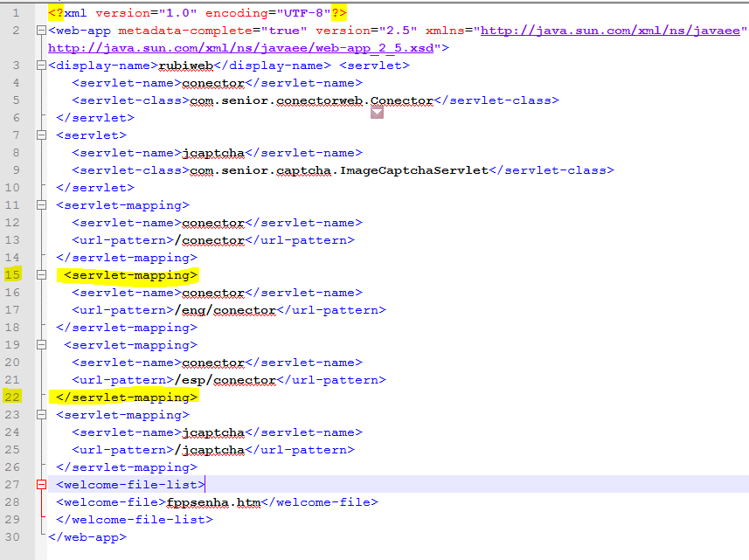749x560 pixels.
Task: Click highlighted line number 15
Action: point(12,275)
